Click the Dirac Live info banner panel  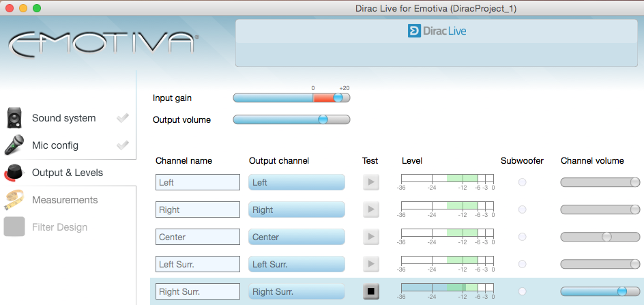tap(437, 43)
